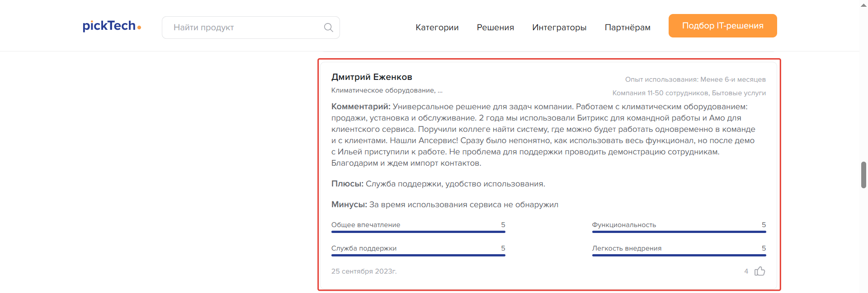This screenshot has width=868, height=293.
Task: Click 'Климатическое оборудование, ...' subtitle
Action: point(387,90)
